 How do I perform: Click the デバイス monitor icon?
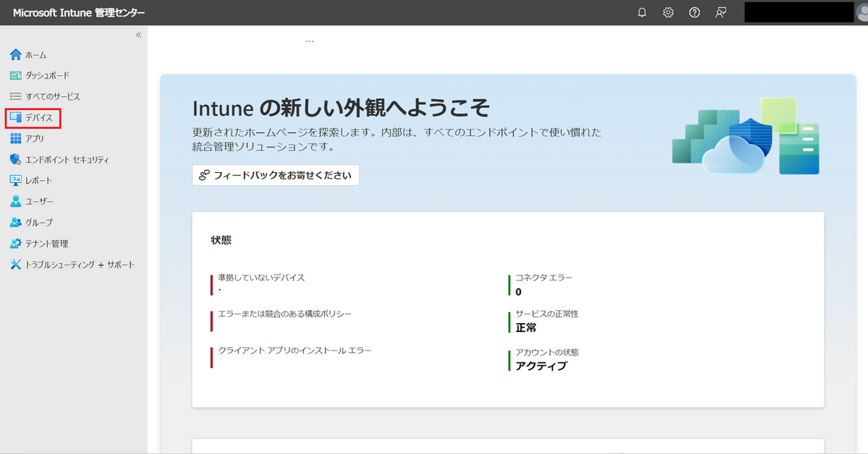pyautogui.click(x=16, y=117)
